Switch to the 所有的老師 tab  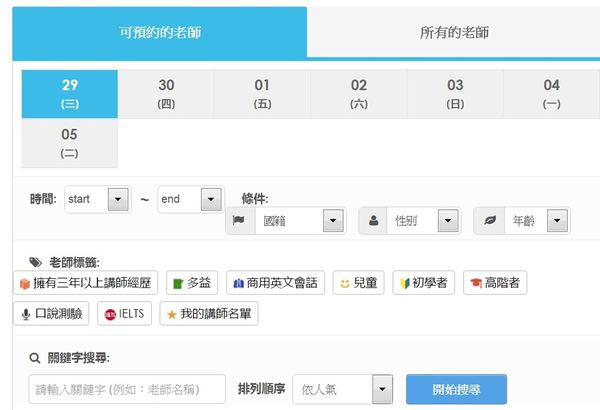(x=453, y=32)
